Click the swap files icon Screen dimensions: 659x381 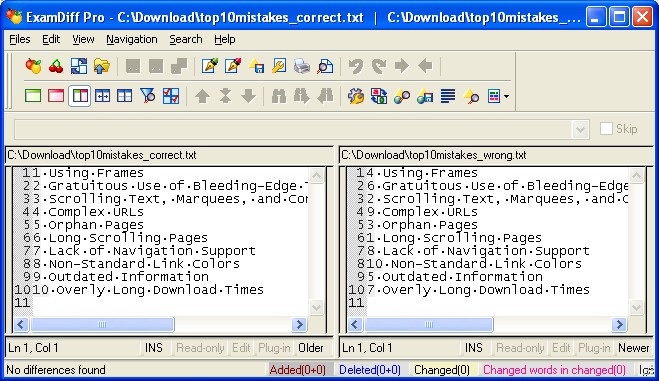(79, 66)
